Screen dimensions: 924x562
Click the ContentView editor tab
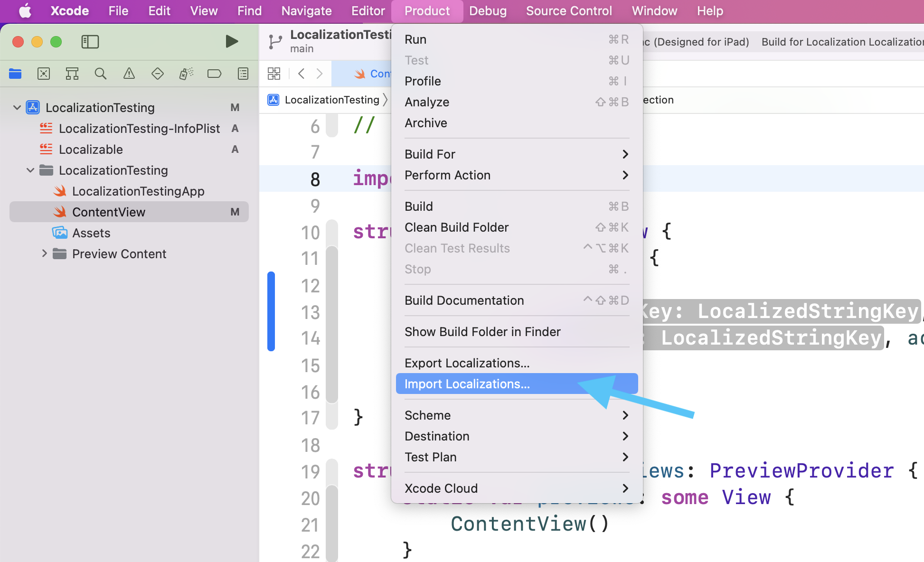362,74
